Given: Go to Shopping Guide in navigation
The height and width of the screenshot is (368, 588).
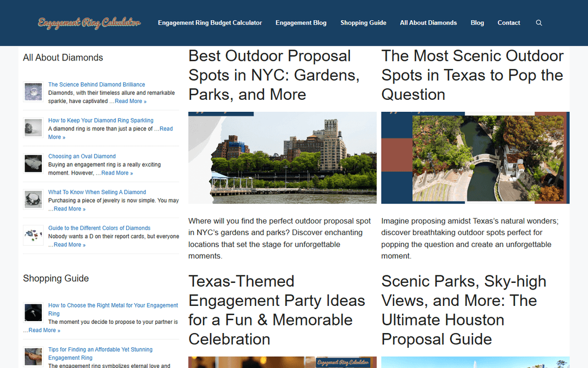Looking at the screenshot, I should point(363,23).
